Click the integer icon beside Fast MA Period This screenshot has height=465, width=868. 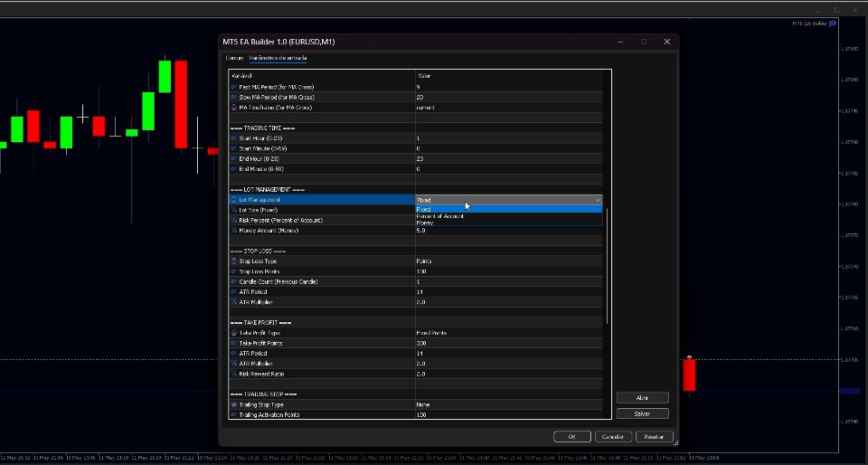(x=233, y=88)
